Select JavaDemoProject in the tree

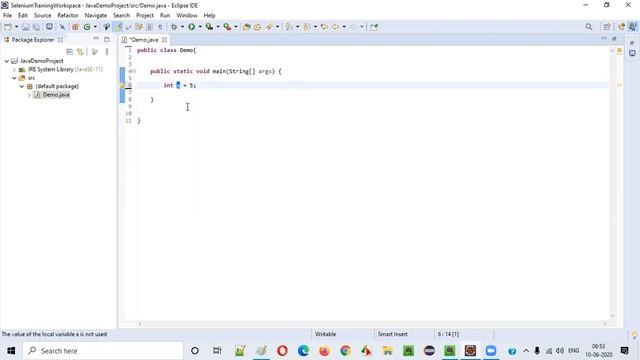42,61
